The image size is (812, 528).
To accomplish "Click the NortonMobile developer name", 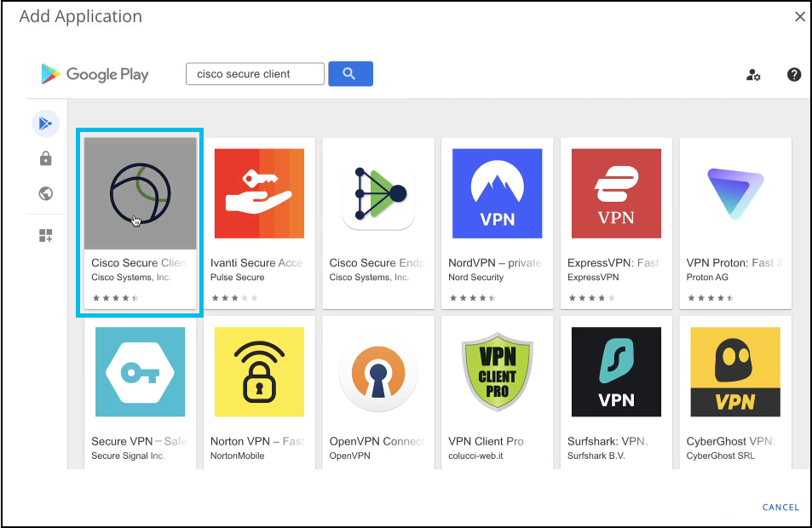I will pos(237,456).
